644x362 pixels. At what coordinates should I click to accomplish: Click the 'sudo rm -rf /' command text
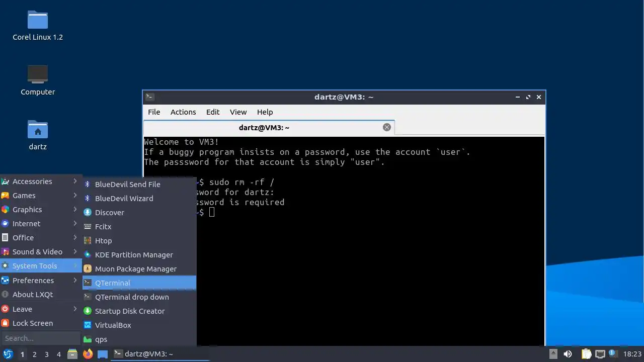[242, 182]
